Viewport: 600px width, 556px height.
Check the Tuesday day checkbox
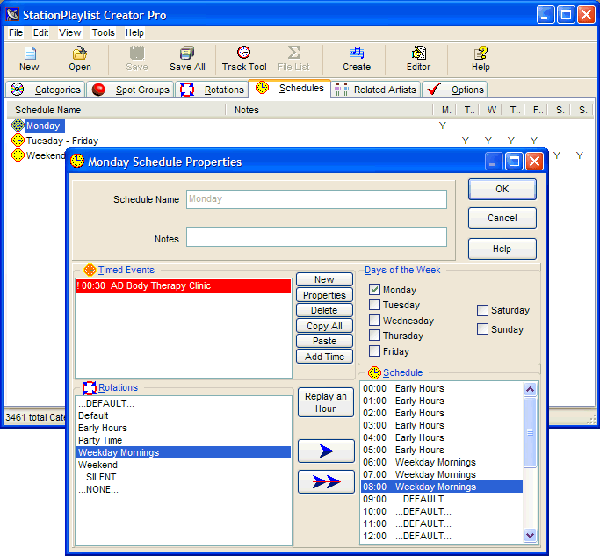(x=375, y=305)
